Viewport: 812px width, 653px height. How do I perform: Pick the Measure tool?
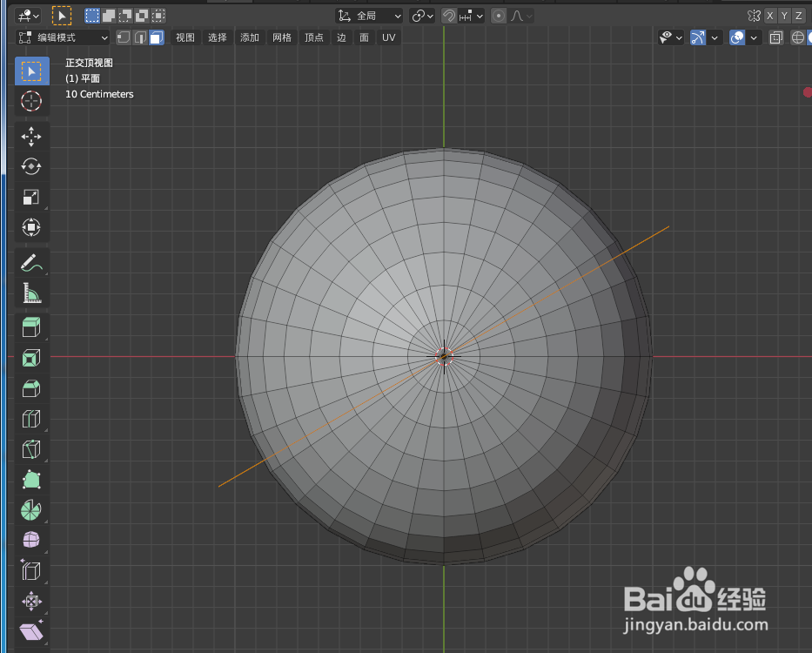[31, 293]
